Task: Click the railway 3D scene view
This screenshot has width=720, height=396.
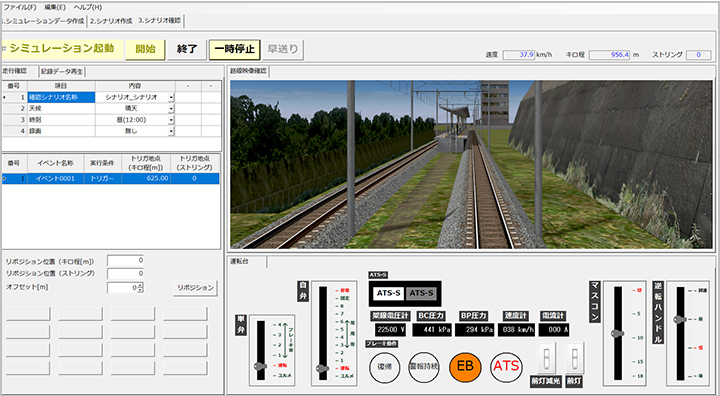Action: [471, 164]
